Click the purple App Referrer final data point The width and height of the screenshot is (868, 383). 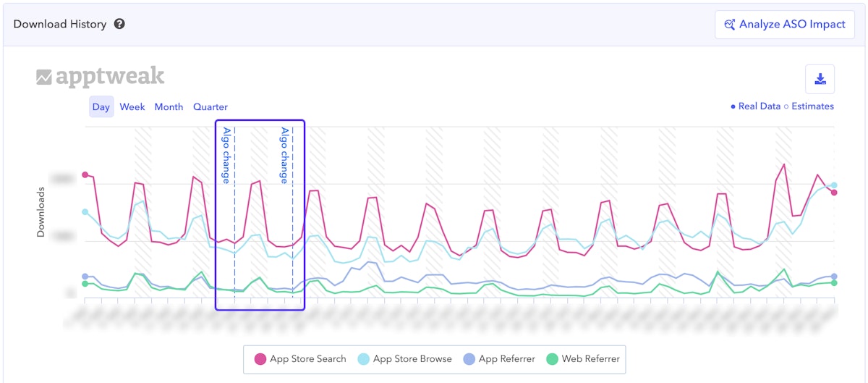834,277
